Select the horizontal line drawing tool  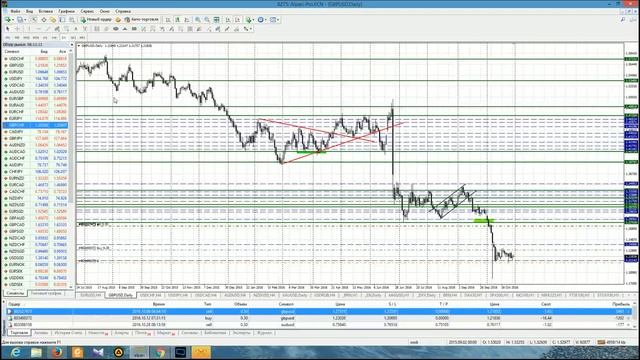pyautogui.click(x=38, y=29)
